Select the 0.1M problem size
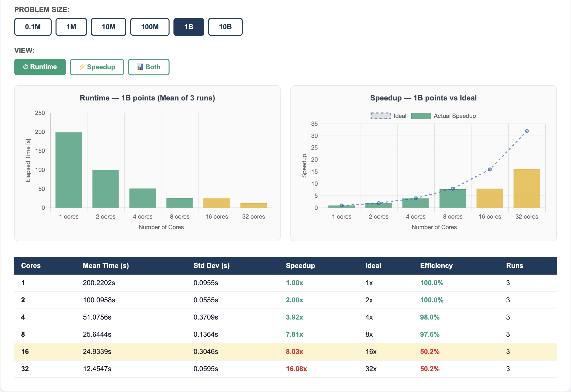This screenshot has height=392, width=571. click(x=33, y=27)
